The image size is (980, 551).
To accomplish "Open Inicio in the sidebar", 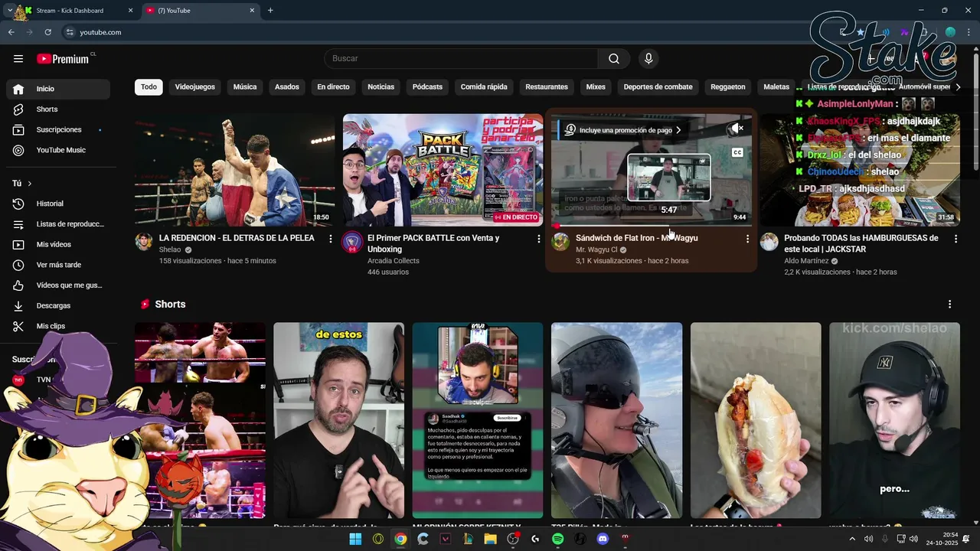I will 58,89.
